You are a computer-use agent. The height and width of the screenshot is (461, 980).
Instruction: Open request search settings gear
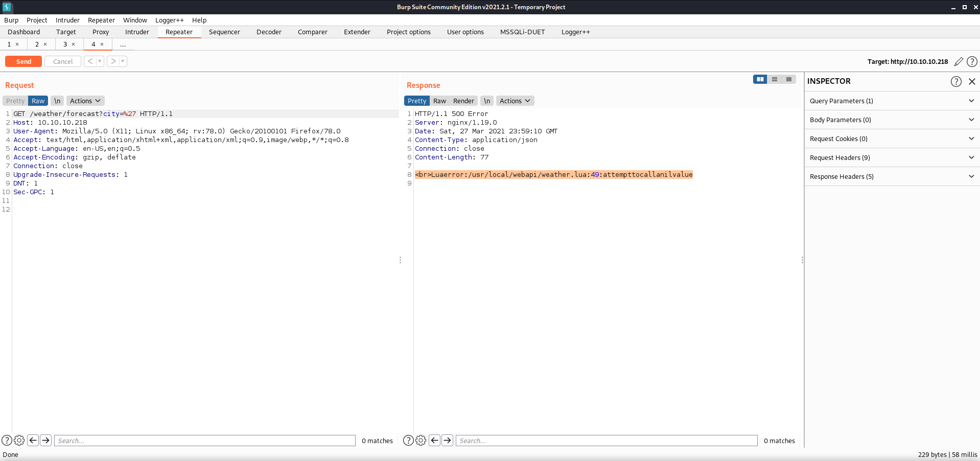pyautogui.click(x=19, y=440)
